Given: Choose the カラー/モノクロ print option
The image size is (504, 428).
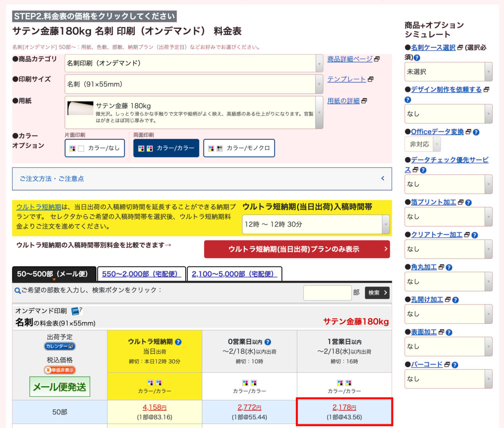Looking at the screenshot, I should [x=239, y=148].
